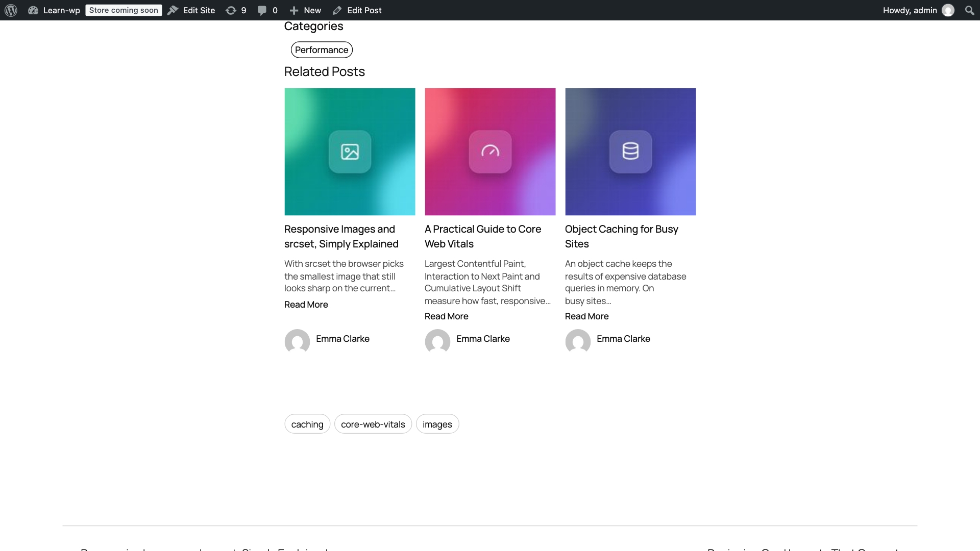Open A Practical Guide to Core Web Vitals title
Viewport: 980px width, 551px height.
[x=483, y=236]
